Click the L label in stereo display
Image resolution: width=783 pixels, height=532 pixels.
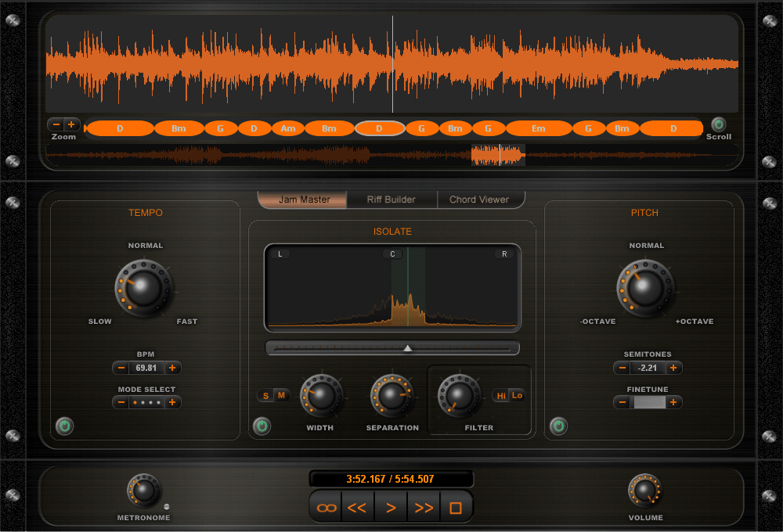280,254
